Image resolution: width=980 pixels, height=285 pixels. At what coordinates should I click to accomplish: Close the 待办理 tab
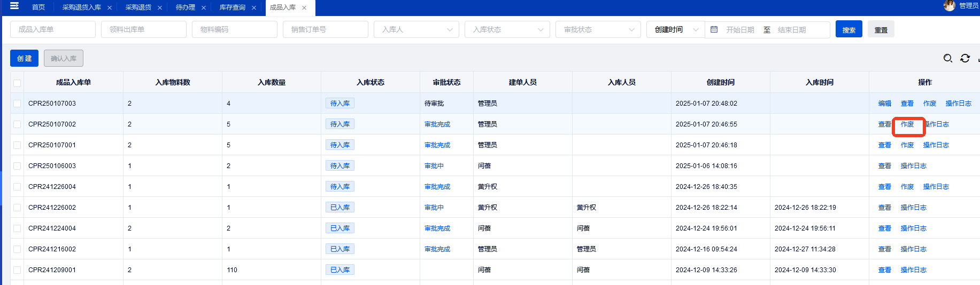pos(204,7)
